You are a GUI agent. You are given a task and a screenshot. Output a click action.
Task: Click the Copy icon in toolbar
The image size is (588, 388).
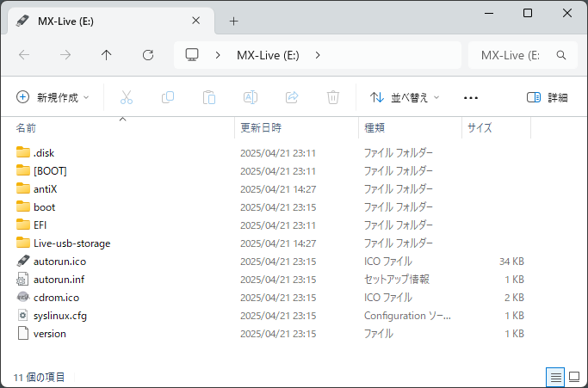(168, 97)
